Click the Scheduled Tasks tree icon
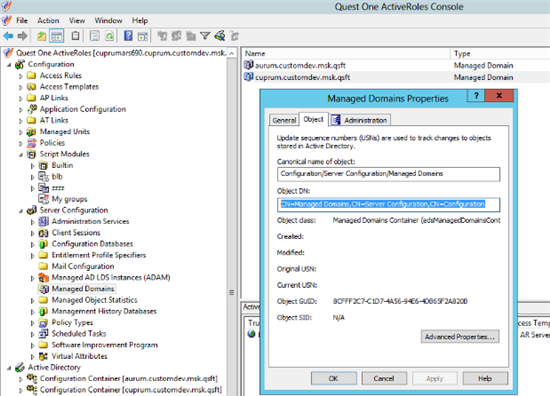This screenshot has width=550, height=396. point(43,334)
